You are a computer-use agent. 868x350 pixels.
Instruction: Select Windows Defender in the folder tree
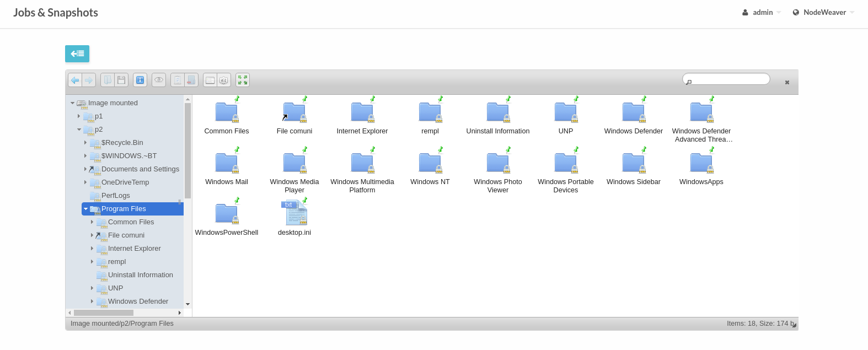138,301
